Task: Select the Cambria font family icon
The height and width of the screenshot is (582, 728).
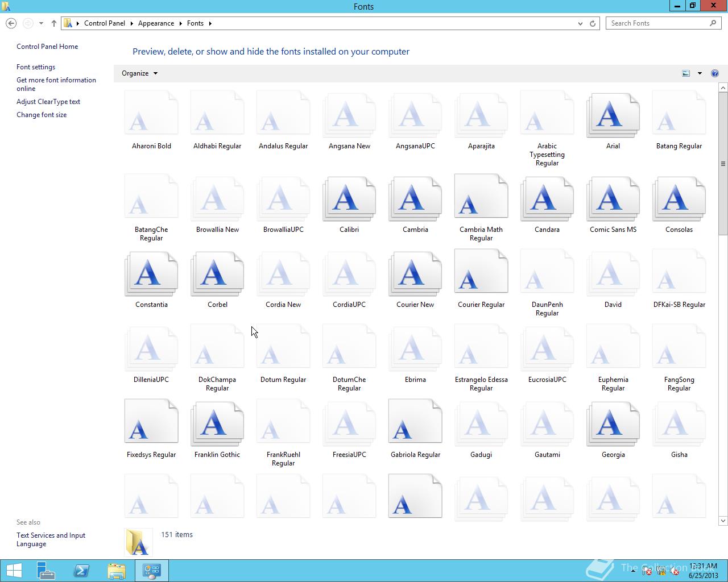Action: [x=415, y=199]
